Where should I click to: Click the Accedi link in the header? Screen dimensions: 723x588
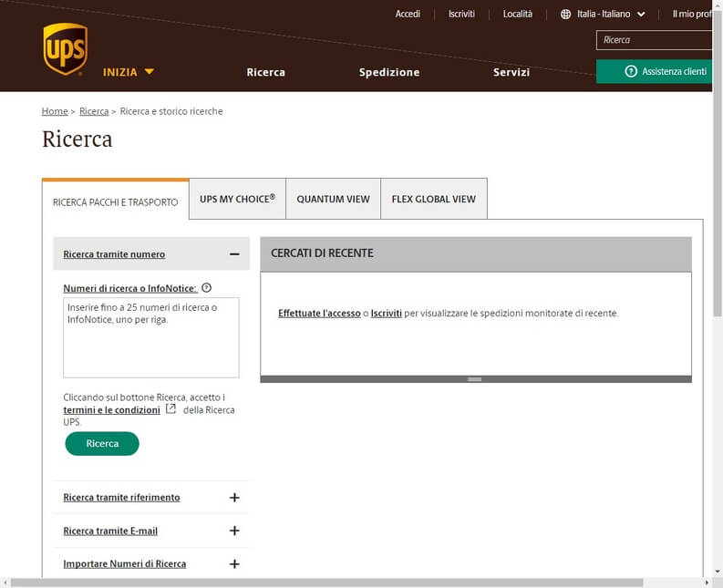click(408, 15)
